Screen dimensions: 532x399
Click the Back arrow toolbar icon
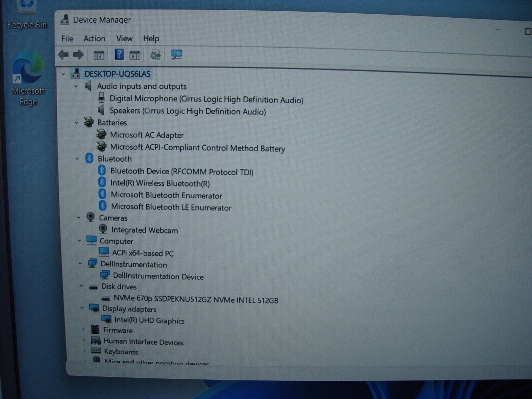tap(63, 55)
